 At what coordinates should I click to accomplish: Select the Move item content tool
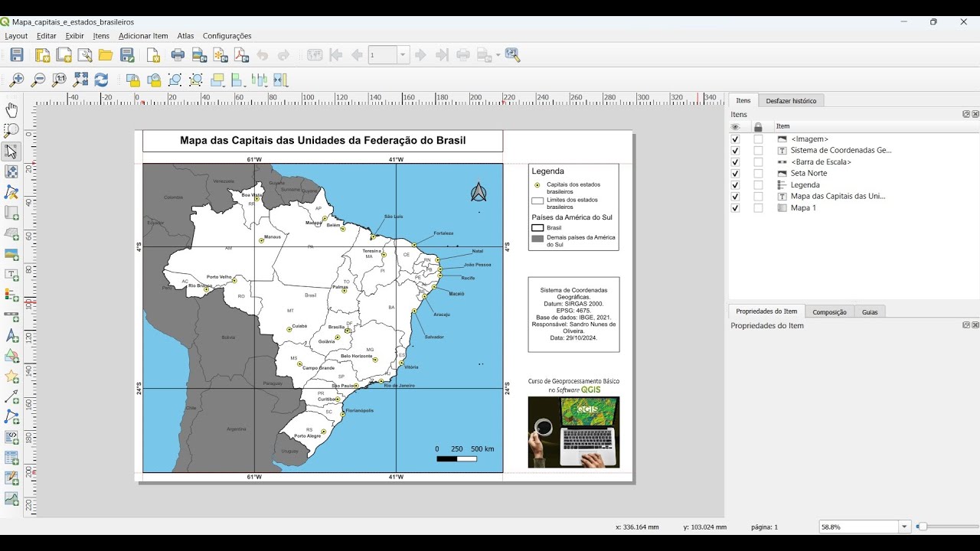pos(11,171)
